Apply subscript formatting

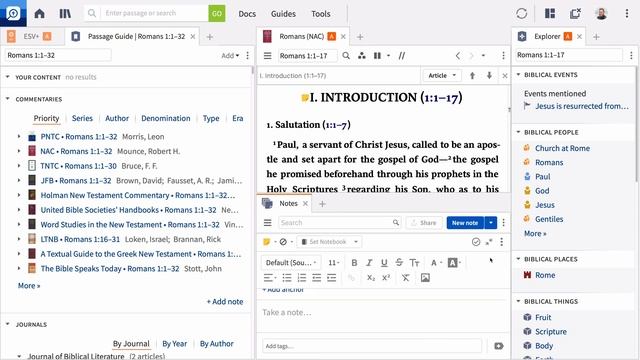click(371, 278)
